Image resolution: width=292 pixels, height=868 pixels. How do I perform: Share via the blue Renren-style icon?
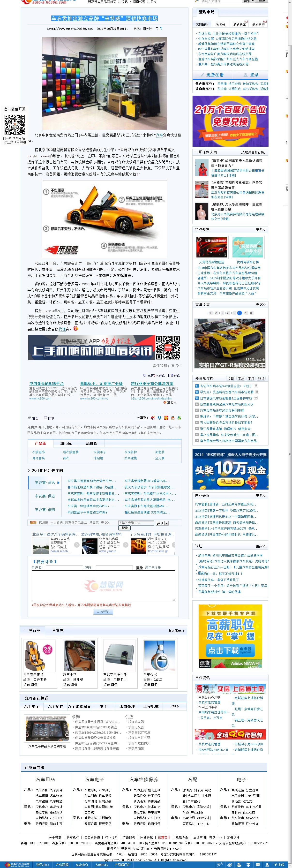[x=159, y=417]
